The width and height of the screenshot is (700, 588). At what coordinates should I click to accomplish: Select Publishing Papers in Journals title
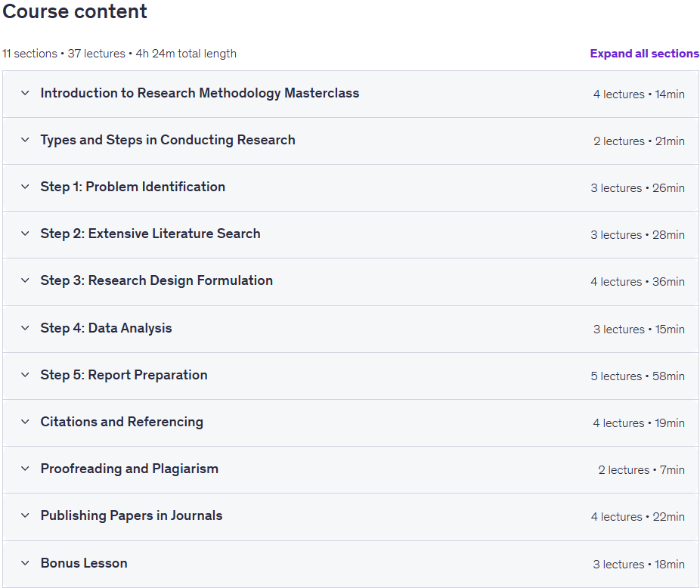[132, 515]
